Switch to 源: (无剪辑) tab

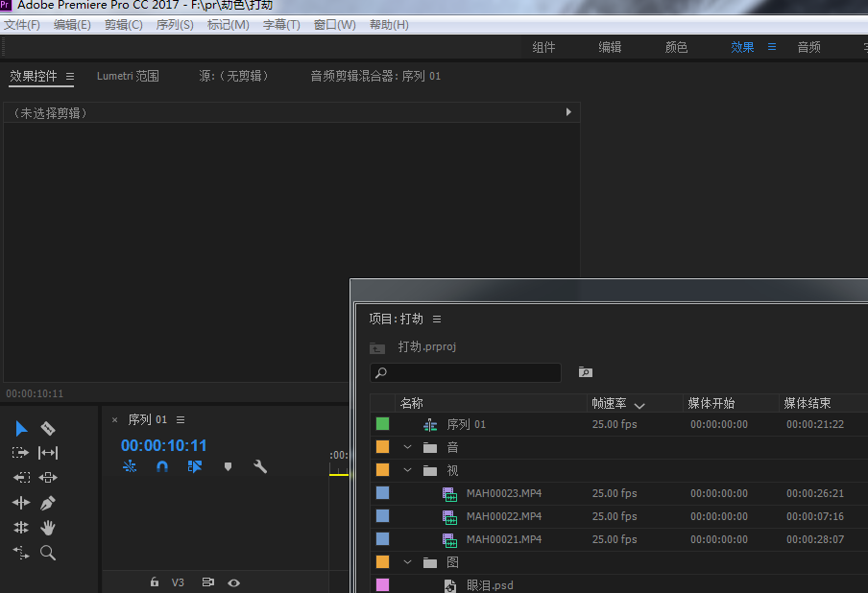pyautogui.click(x=233, y=76)
